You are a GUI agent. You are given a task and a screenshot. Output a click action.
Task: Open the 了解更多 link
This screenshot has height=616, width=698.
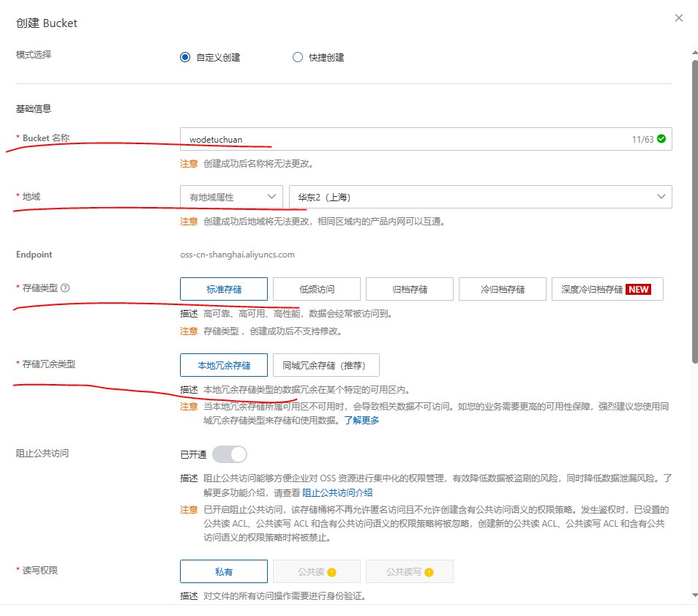(361, 421)
